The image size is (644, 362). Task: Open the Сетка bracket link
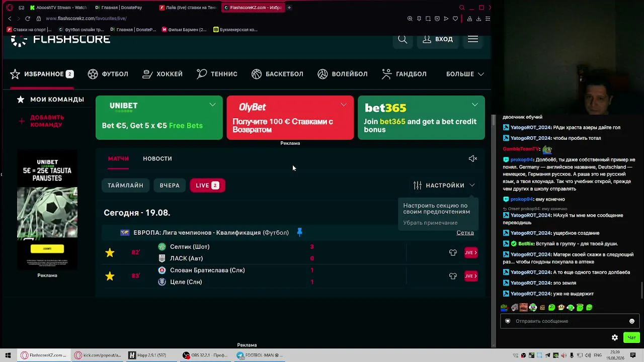click(465, 232)
